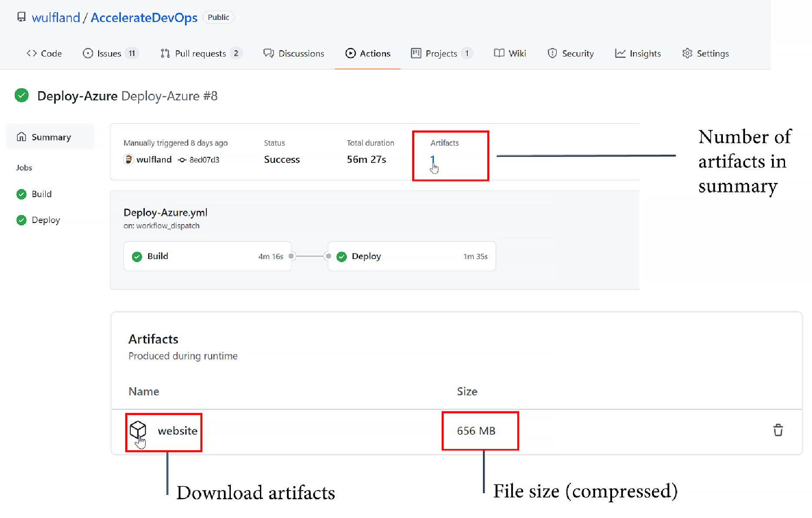
Task: Open the Insights tab
Action: coord(638,53)
